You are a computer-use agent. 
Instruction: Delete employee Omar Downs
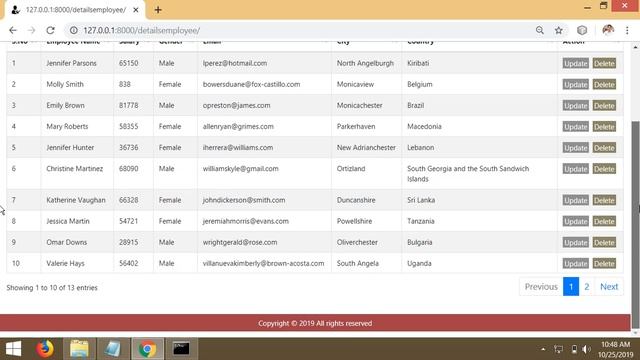[x=604, y=242]
